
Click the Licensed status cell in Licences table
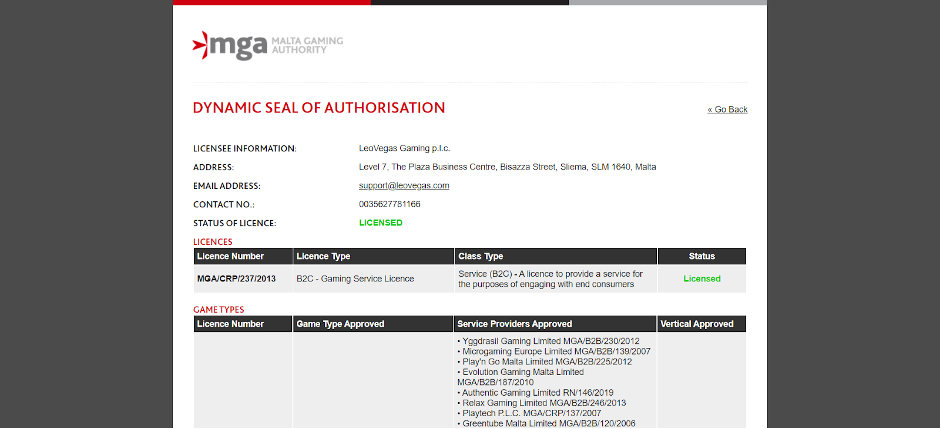[x=702, y=279]
